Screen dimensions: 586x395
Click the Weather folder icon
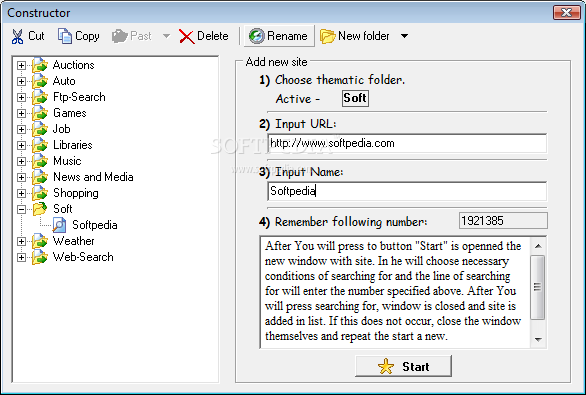point(40,241)
